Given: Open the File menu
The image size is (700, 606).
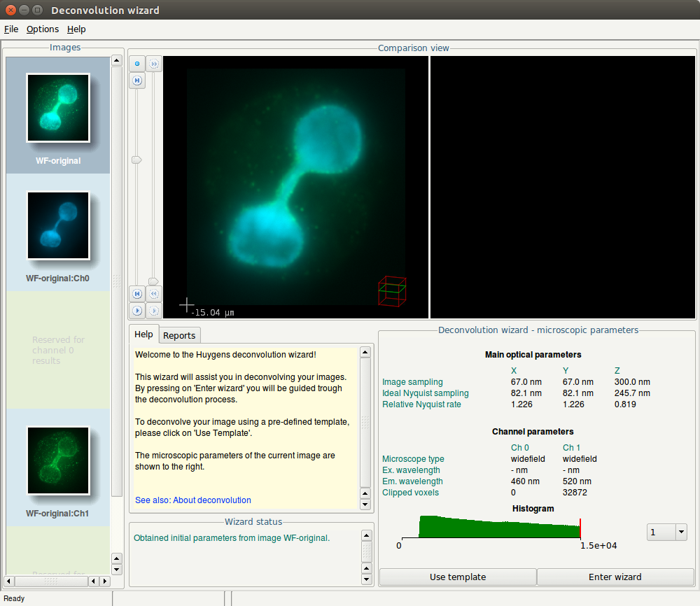Looking at the screenshot, I should [11, 29].
